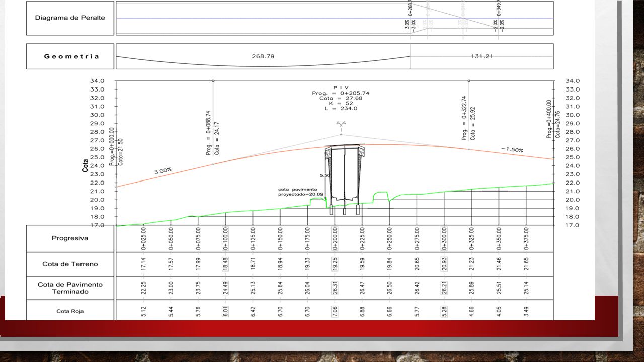
Task: Click the "Geometria" label box
Action: (x=70, y=56)
